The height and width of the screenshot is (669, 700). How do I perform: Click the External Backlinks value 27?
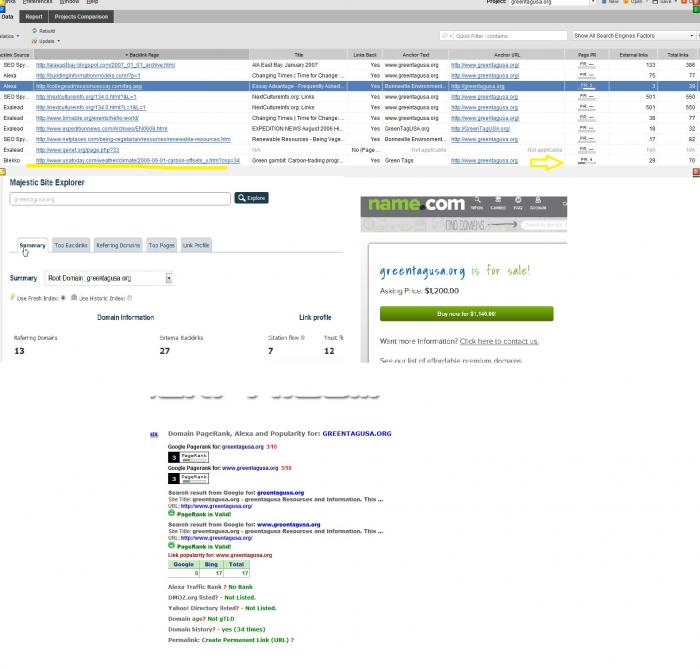pos(165,351)
